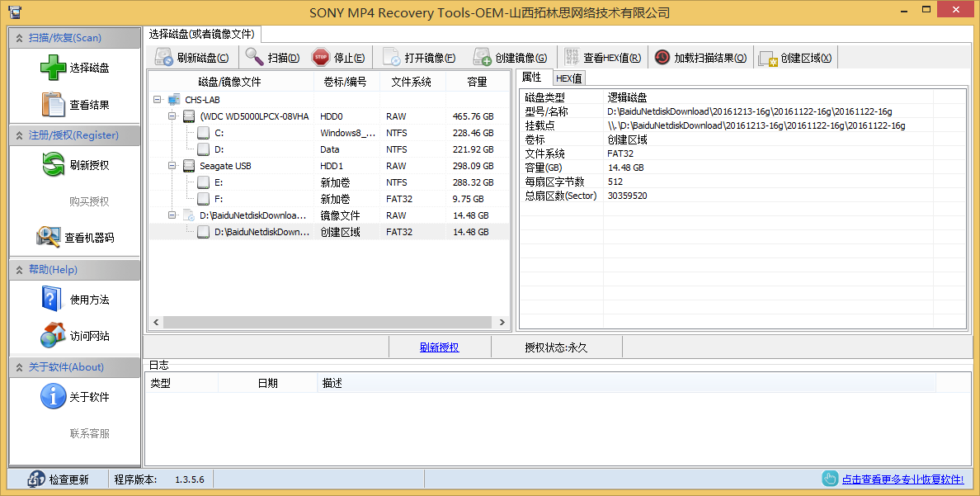
Task: Load scan results with the 加载扫描结果 icon
Action: [x=662, y=57]
